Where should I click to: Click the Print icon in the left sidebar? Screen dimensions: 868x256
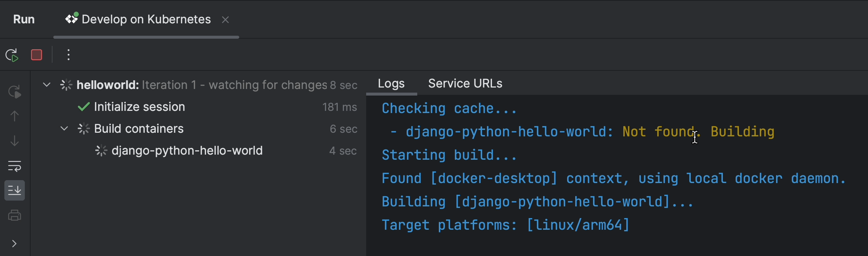point(15,215)
